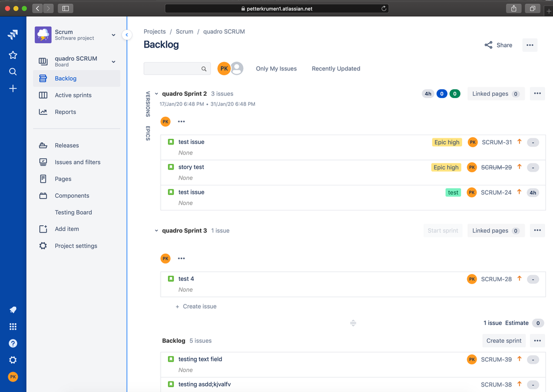Click Linked pages button for Sprint 2

[496, 94]
